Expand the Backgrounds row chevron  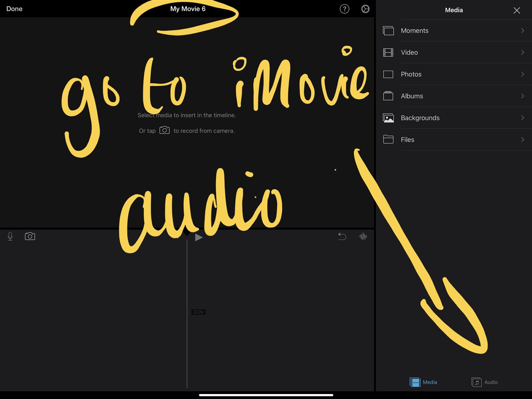click(x=522, y=118)
